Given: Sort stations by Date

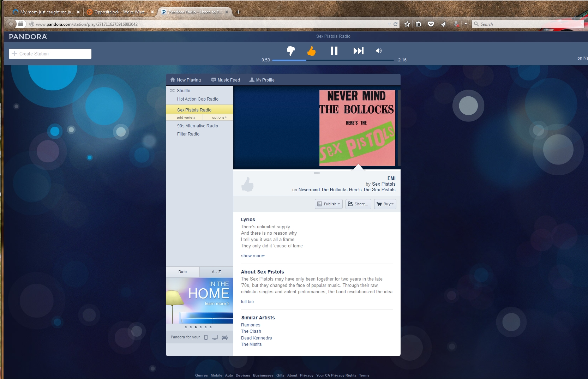Looking at the screenshot, I should 183,272.
